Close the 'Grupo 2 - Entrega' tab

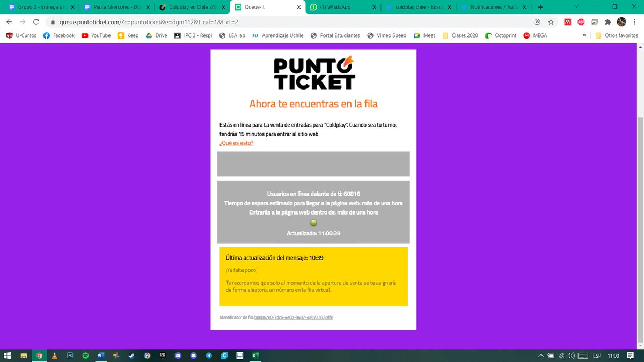coord(72,7)
